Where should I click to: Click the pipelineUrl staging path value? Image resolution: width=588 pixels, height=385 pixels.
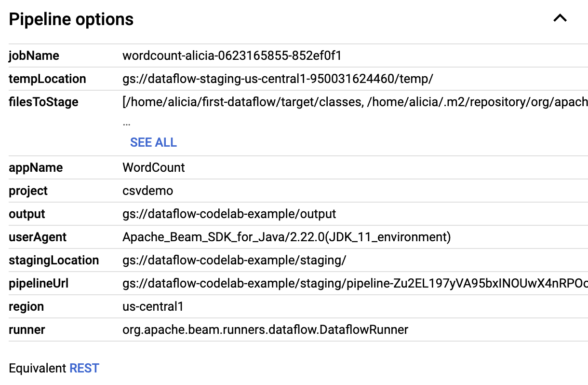(x=355, y=283)
